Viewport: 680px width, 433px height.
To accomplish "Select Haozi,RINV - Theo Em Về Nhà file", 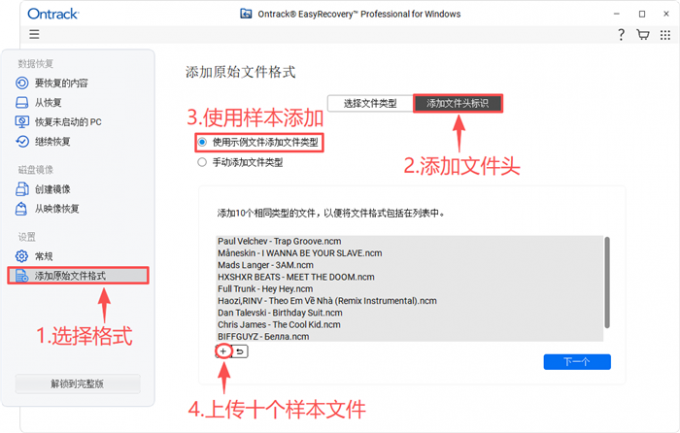I will pyautogui.click(x=327, y=301).
